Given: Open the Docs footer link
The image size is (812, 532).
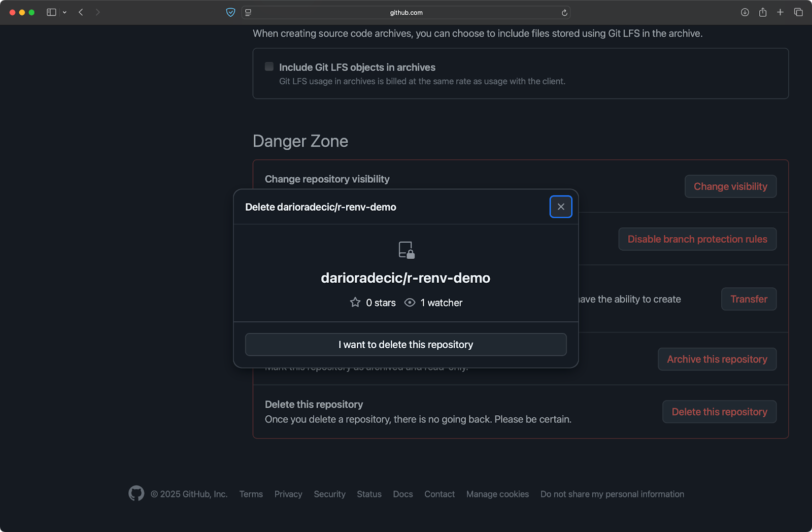Looking at the screenshot, I should (403, 494).
